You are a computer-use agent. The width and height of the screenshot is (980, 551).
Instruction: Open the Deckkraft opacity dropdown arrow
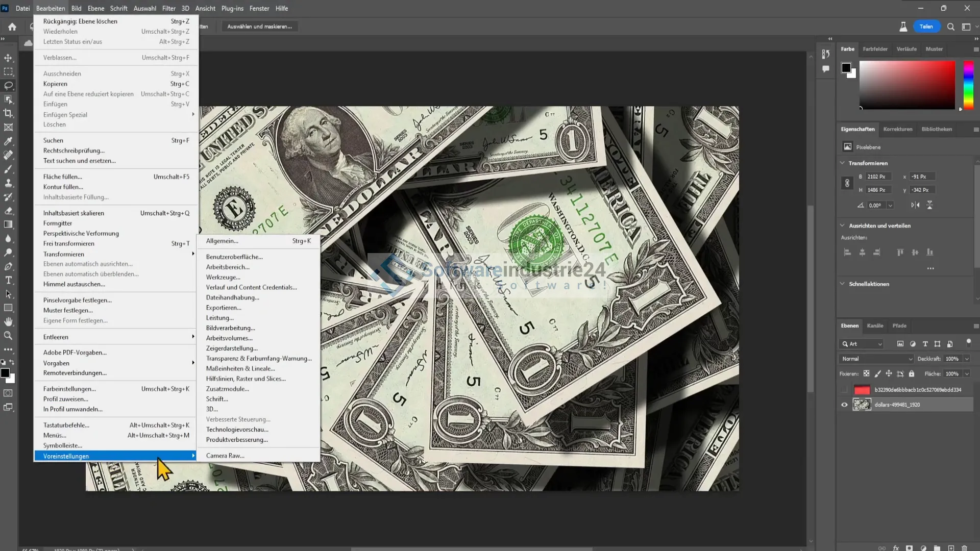(x=966, y=359)
